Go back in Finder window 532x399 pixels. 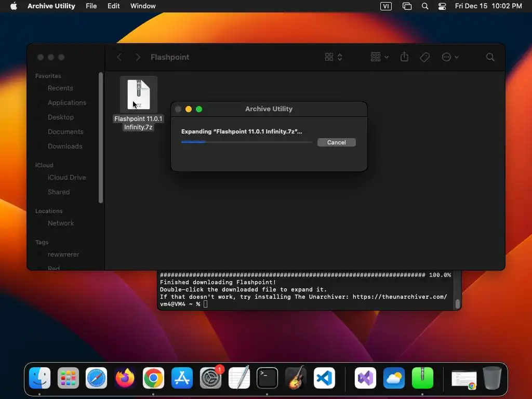[x=119, y=57]
